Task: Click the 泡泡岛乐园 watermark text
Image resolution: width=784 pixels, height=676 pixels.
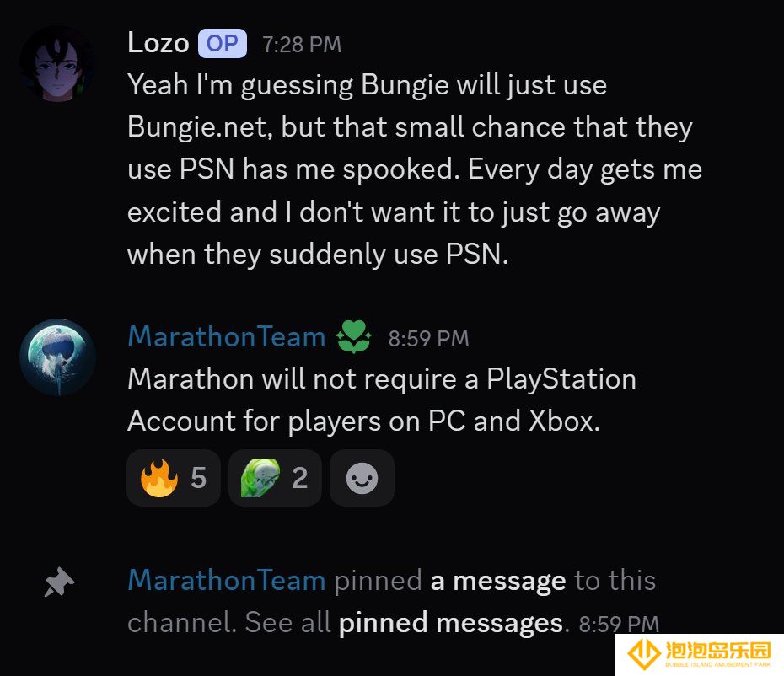Action: 718,651
